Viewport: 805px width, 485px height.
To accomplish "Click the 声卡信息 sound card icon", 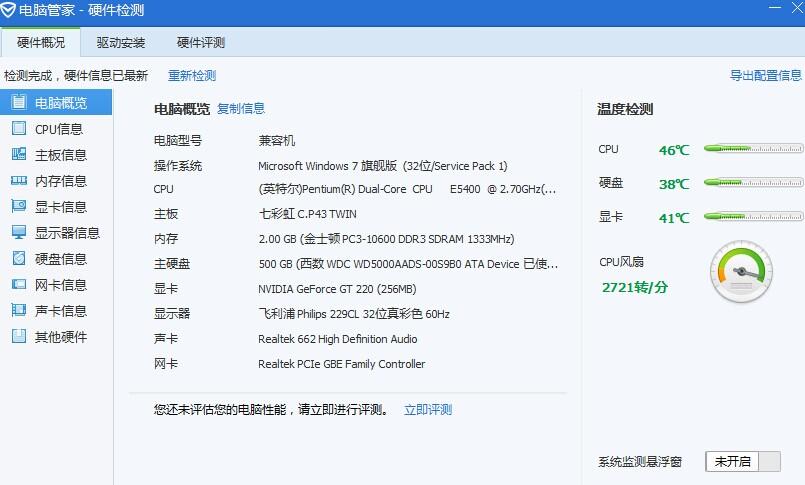I will coord(18,310).
